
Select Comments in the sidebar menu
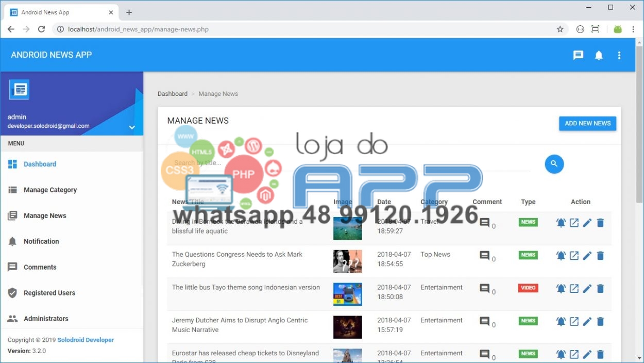coord(40,267)
